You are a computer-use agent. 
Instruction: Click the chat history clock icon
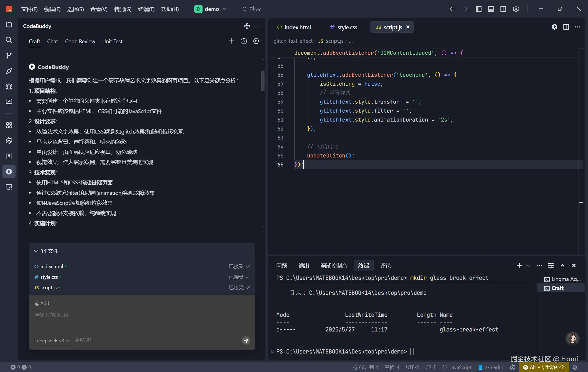coord(244,41)
